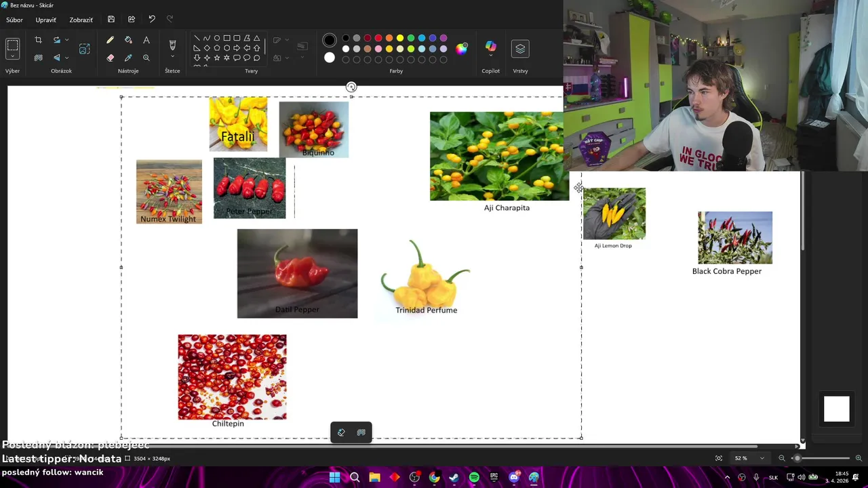868x488 pixels.
Task: Open the Upraviť menu
Action: (x=46, y=20)
